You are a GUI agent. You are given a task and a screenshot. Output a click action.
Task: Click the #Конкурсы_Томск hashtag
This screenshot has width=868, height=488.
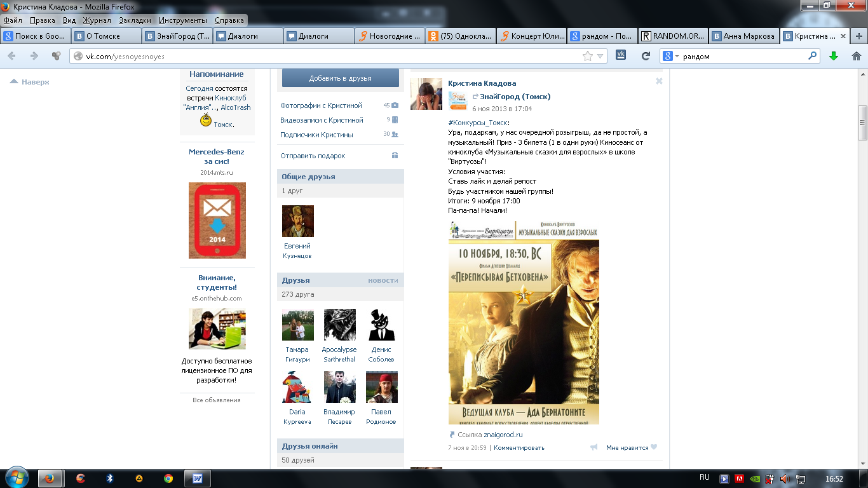[478, 123]
